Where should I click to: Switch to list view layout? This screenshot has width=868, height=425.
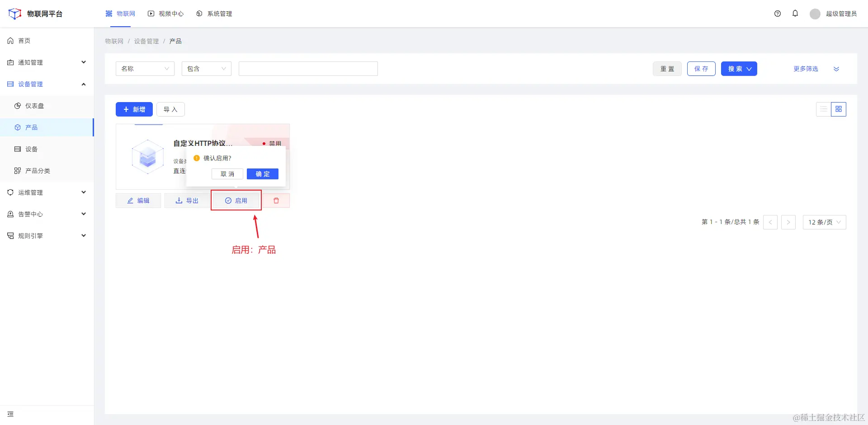click(x=824, y=109)
